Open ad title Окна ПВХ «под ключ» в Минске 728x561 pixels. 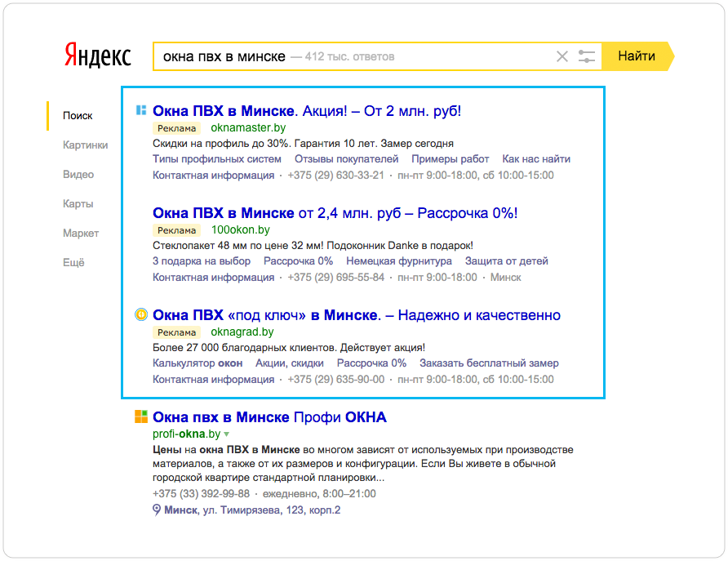tap(357, 315)
